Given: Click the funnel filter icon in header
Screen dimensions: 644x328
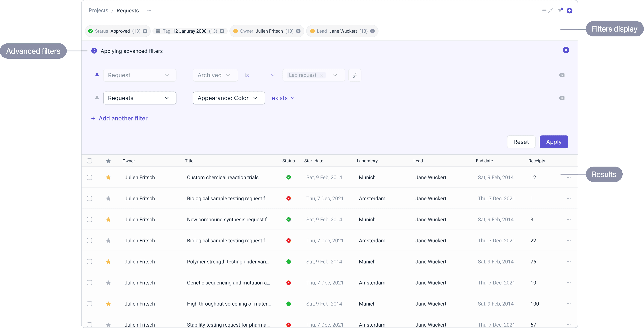Looking at the screenshot, I should tap(560, 11).
